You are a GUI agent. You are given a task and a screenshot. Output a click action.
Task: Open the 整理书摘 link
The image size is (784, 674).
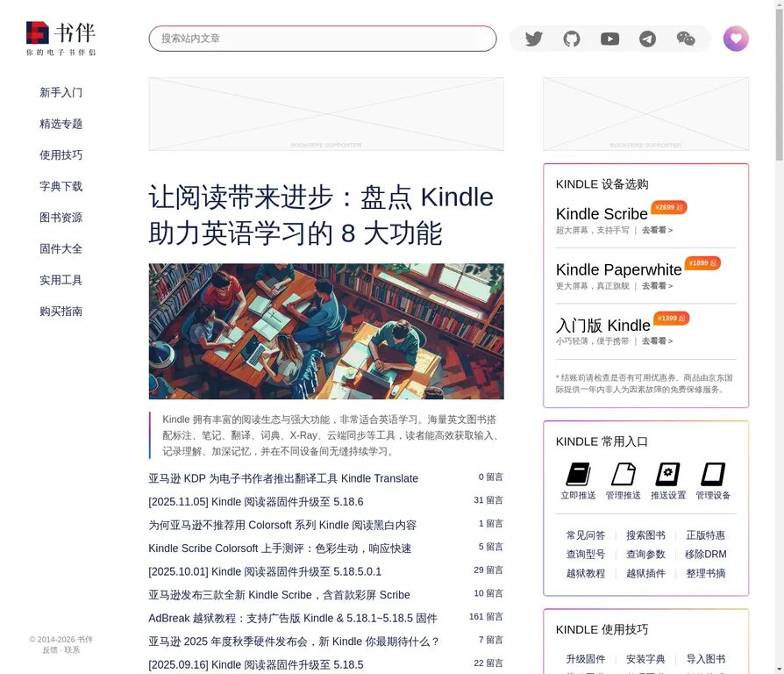[x=705, y=573]
